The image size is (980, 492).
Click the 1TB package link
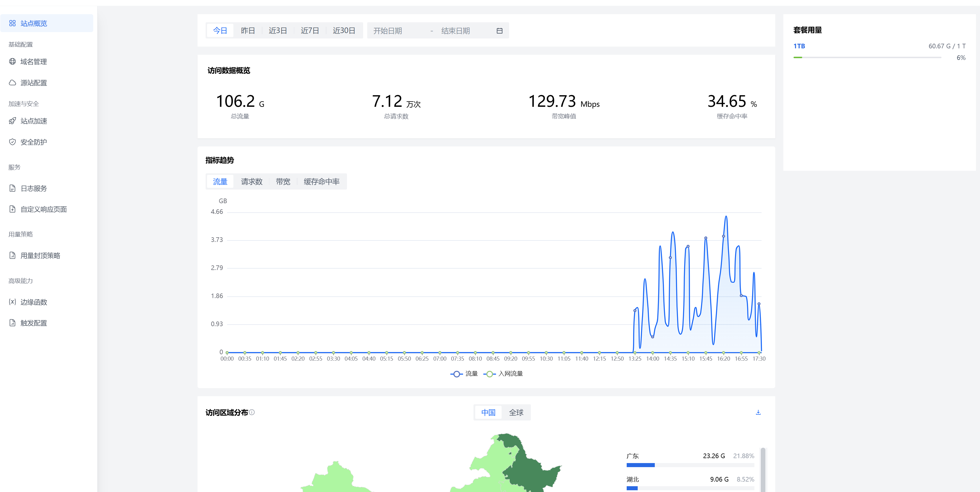tap(799, 46)
